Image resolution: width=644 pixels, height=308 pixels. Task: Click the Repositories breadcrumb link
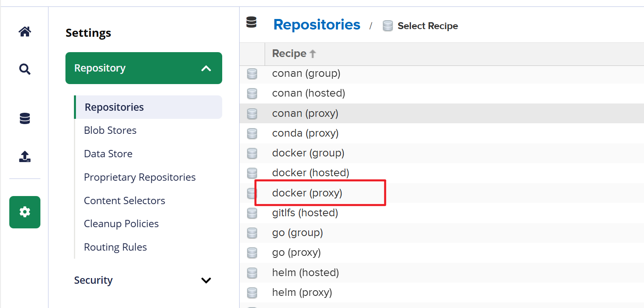point(316,25)
